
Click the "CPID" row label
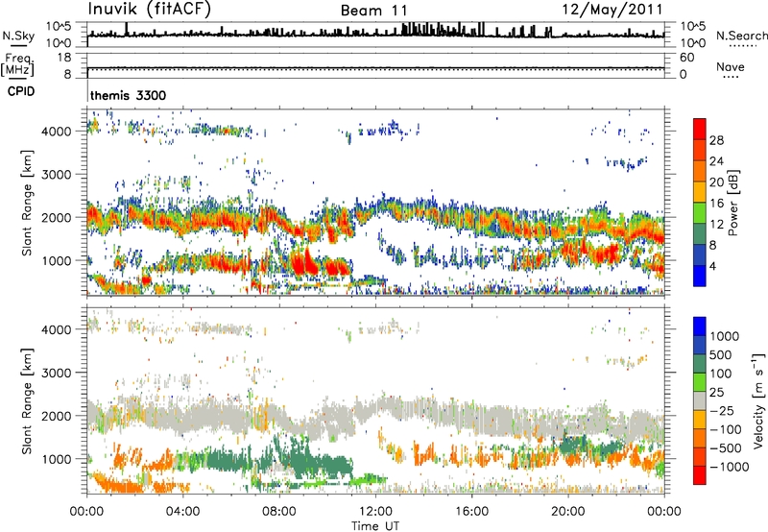21,91
